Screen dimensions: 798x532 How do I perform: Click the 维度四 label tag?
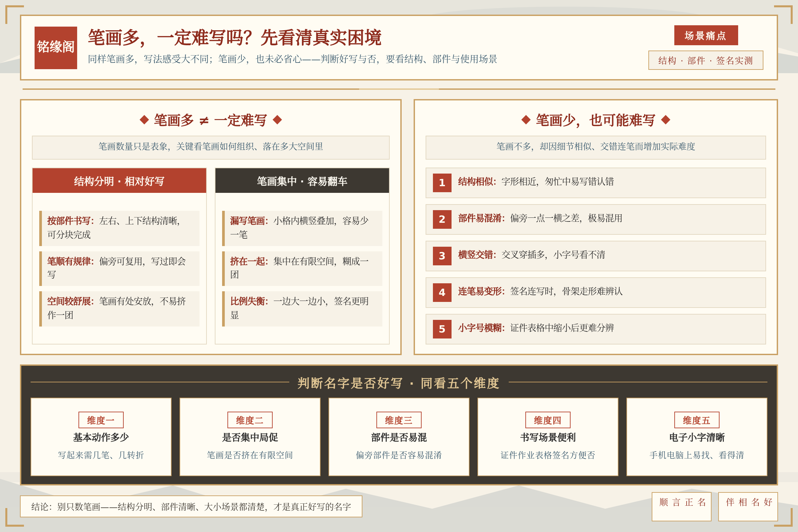tap(548, 420)
